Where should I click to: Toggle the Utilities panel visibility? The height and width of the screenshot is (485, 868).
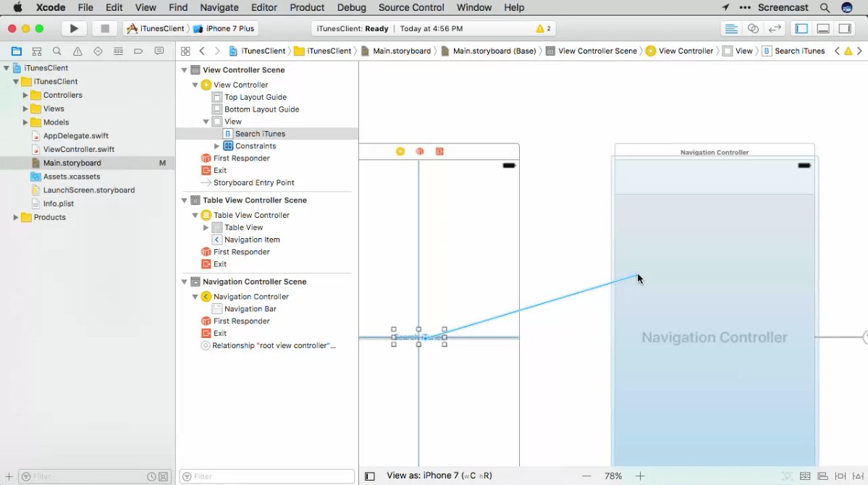point(845,28)
